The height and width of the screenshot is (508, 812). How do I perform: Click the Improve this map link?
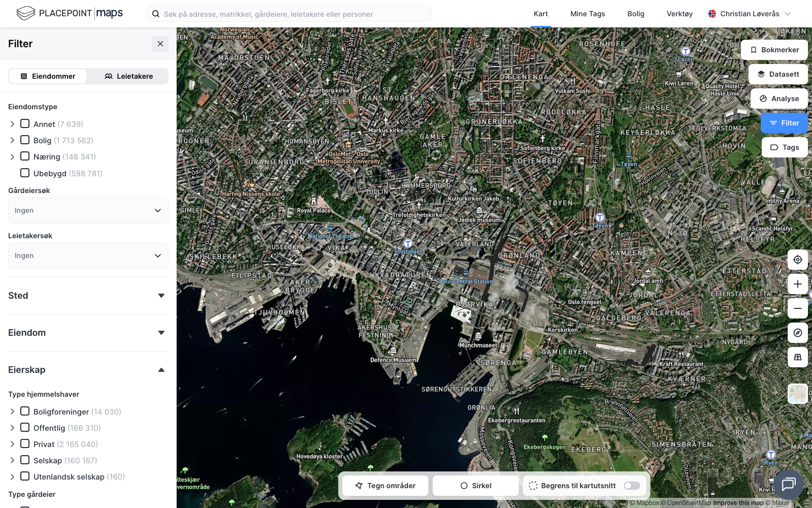(738, 503)
